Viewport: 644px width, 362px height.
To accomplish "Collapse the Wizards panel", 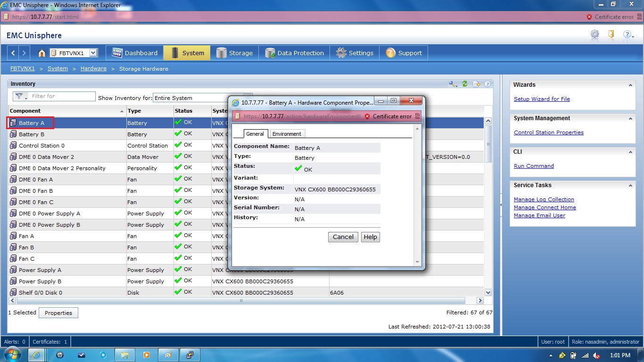I will (x=630, y=85).
